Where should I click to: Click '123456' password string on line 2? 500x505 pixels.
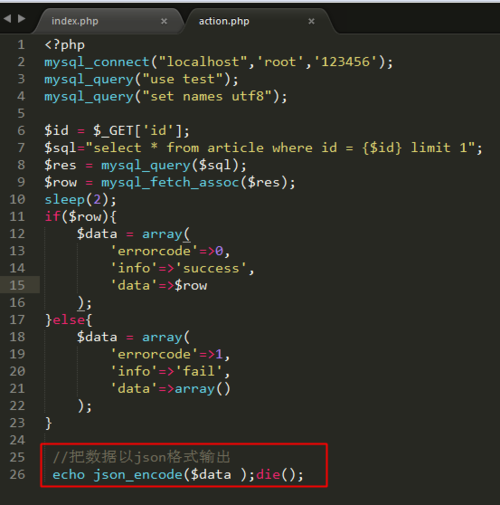click(x=345, y=62)
